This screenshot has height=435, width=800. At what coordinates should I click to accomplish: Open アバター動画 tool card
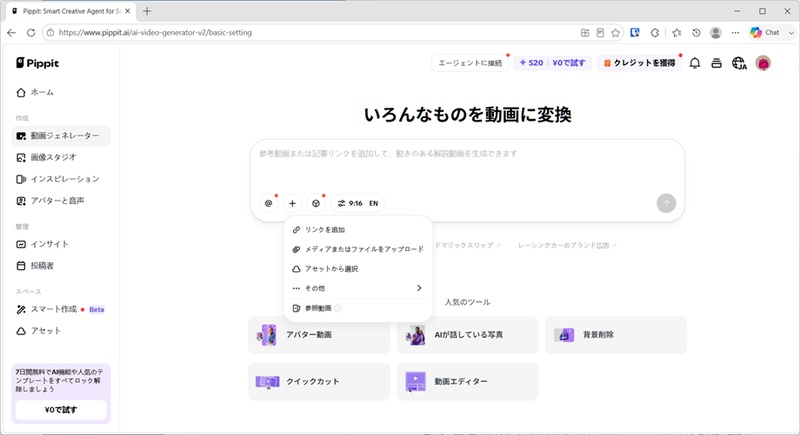tap(319, 335)
